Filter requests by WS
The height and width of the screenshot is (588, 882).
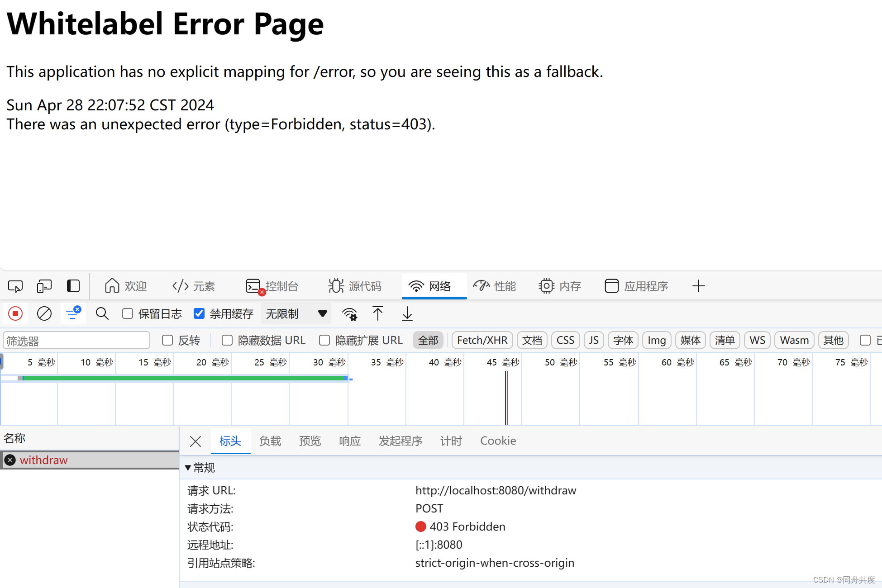[758, 340]
